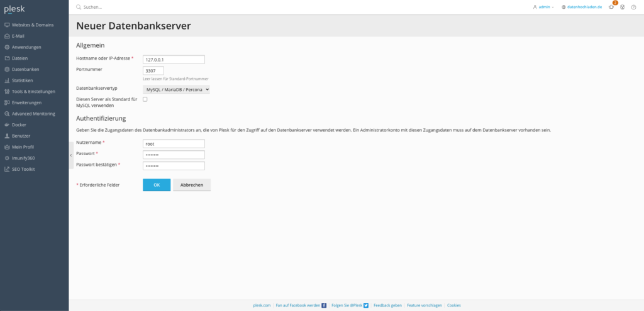The width and height of the screenshot is (644, 311).
Task: Open the admin user menu
Action: tap(543, 7)
